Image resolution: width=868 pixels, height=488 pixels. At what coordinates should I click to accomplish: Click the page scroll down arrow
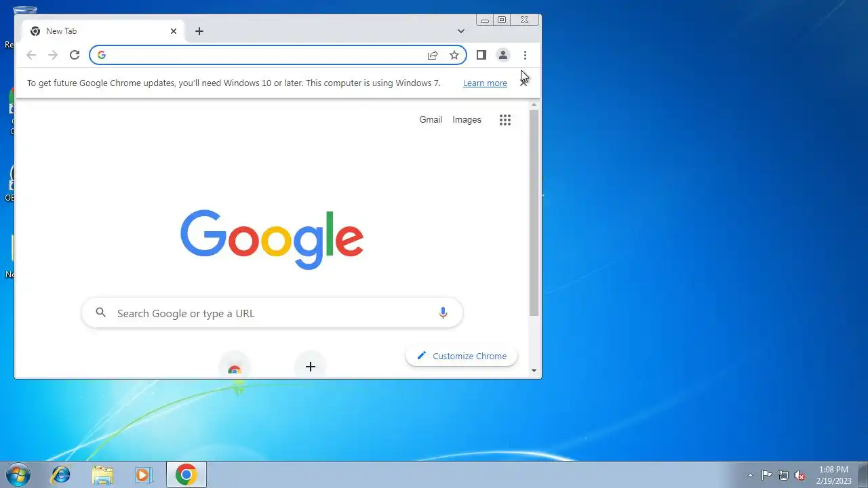coord(534,371)
